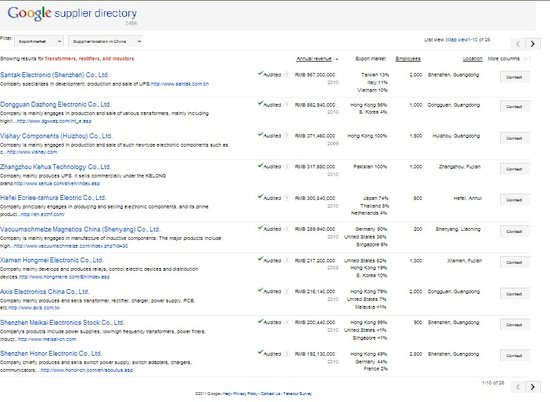Viewport: 550px width, 402px height.
Task: Click the Audited help icon for Zhangzhou Kehua
Action: [x=287, y=167]
